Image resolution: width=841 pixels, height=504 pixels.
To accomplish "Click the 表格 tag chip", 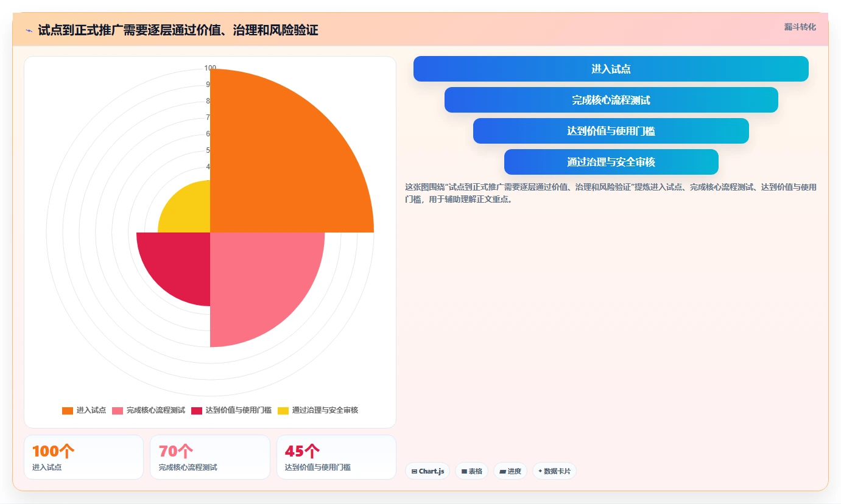I will 471,471.
